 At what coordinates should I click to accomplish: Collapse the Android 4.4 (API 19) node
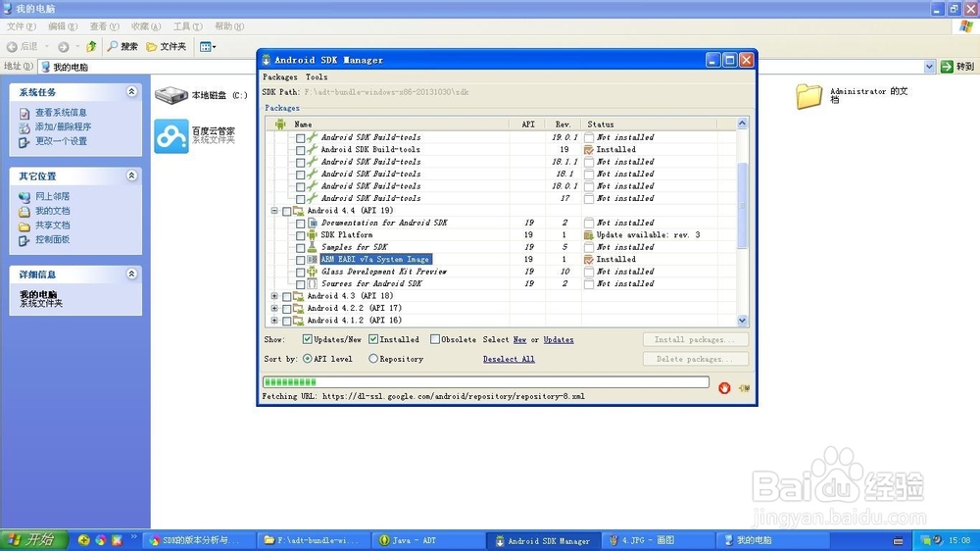coord(274,211)
